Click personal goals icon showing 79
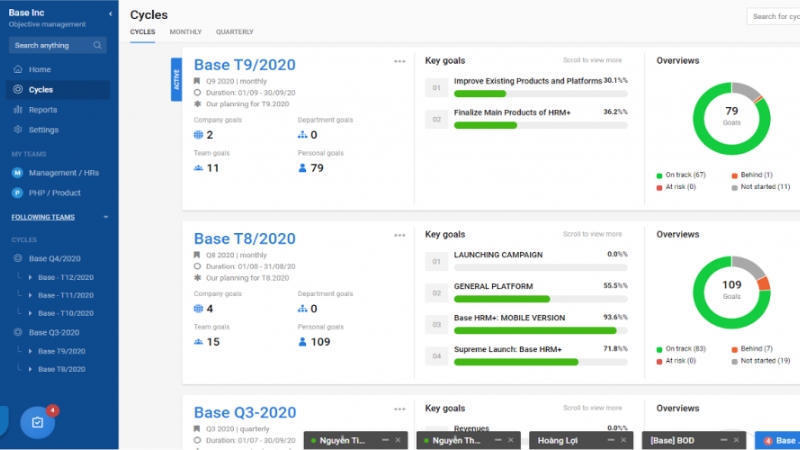The width and height of the screenshot is (800, 450). click(x=302, y=168)
